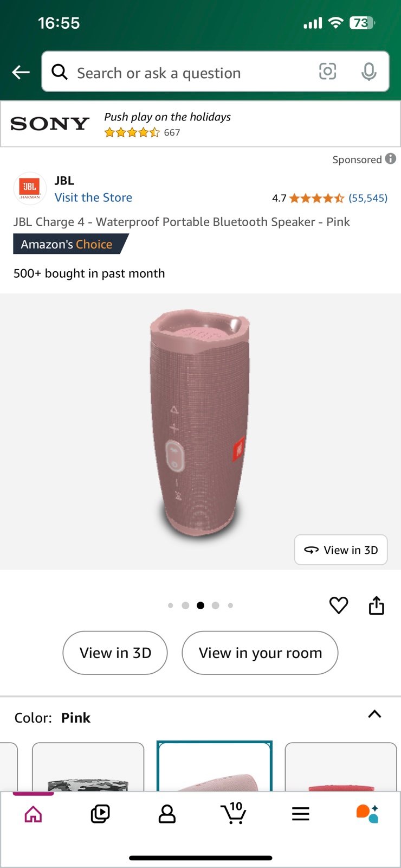
Task: Click Visit the Store link
Action: click(93, 197)
